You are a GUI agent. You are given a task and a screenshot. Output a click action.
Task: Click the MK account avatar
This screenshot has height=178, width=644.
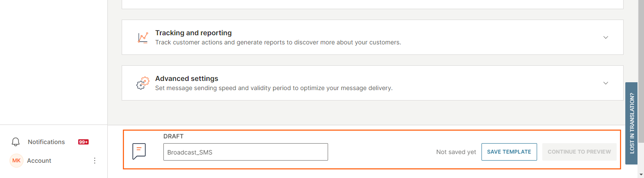click(x=16, y=161)
